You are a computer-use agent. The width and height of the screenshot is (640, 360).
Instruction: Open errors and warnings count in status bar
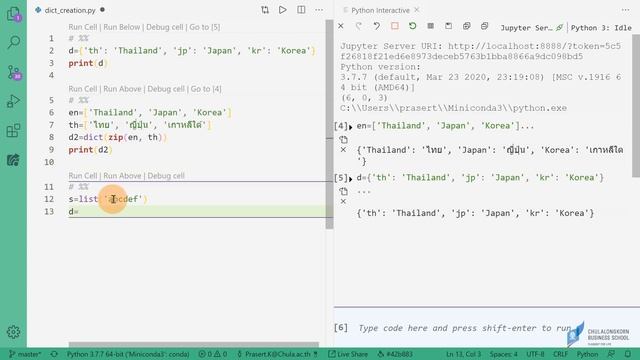212,354
